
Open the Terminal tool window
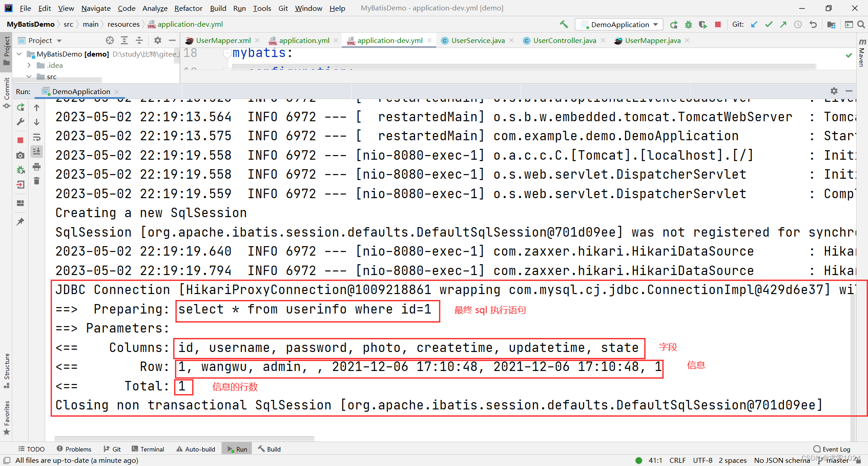(x=148, y=449)
